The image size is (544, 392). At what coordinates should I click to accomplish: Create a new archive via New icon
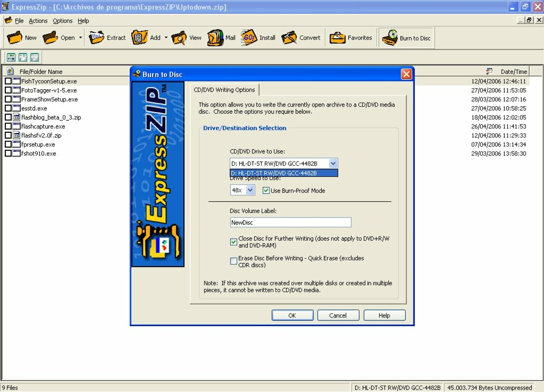click(22, 37)
